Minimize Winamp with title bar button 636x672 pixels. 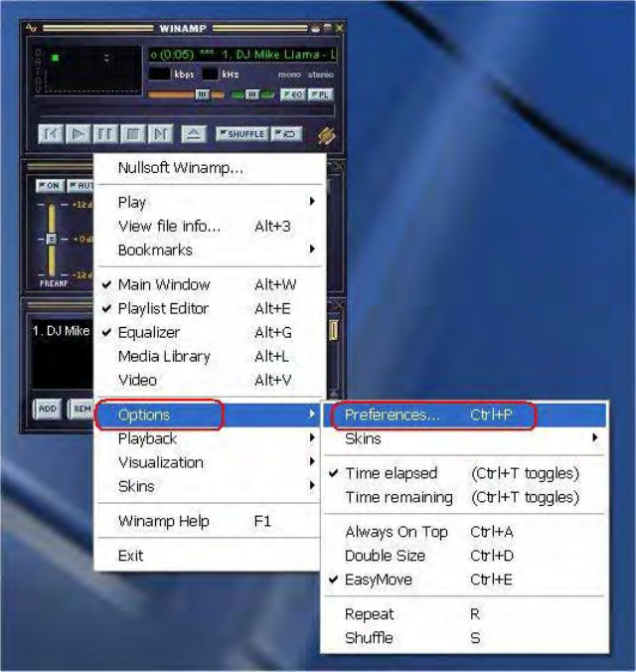pyautogui.click(x=315, y=28)
